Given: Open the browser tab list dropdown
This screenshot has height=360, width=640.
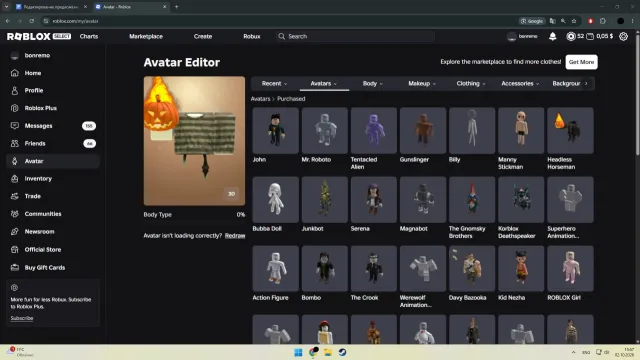Looking at the screenshot, I should click(x=7, y=7).
